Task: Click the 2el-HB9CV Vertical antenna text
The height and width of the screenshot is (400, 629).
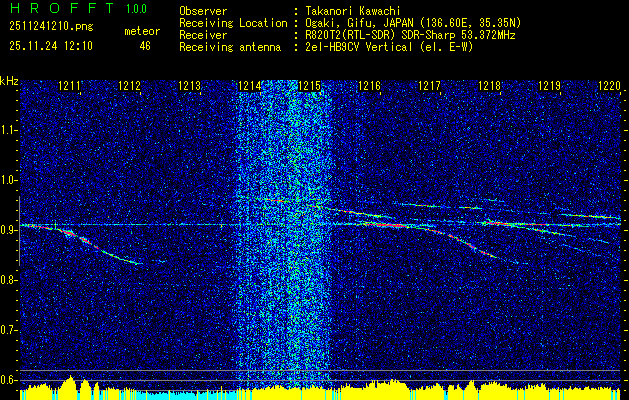Action: tap(389, 47)
